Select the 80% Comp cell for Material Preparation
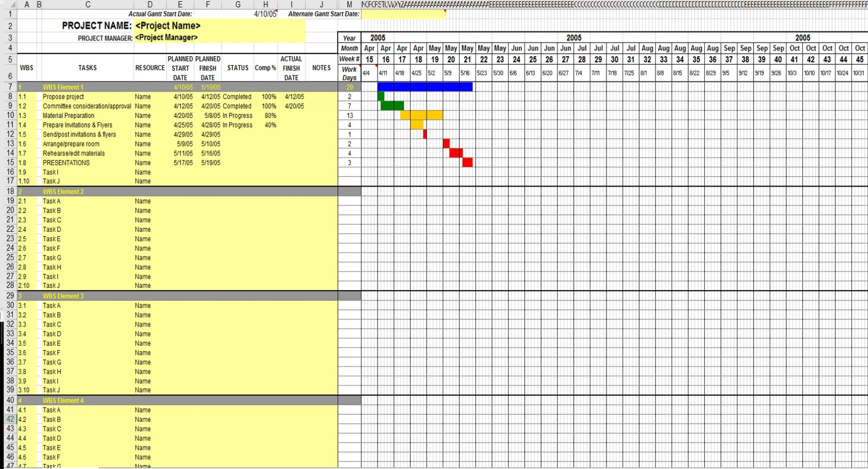The height and width of the screenshot is (469, 868). click(x=270, y=116)
